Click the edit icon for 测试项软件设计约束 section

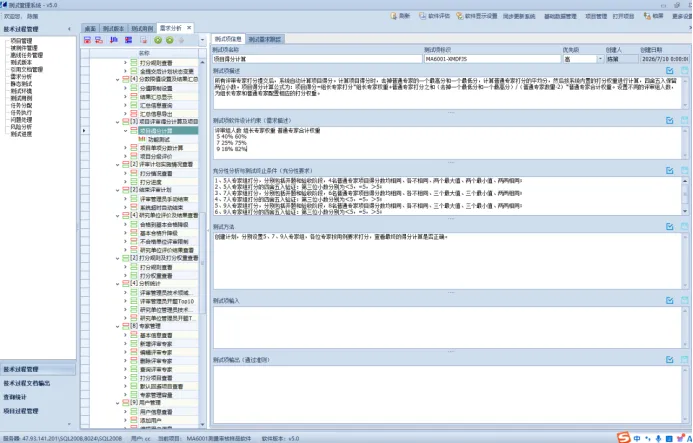tap(670, 120)
